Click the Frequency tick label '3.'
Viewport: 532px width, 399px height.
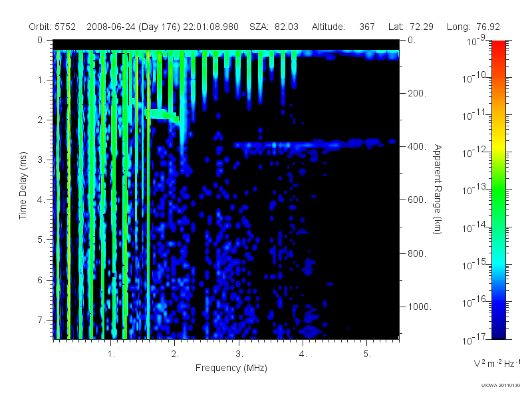[x=239, y=354]
